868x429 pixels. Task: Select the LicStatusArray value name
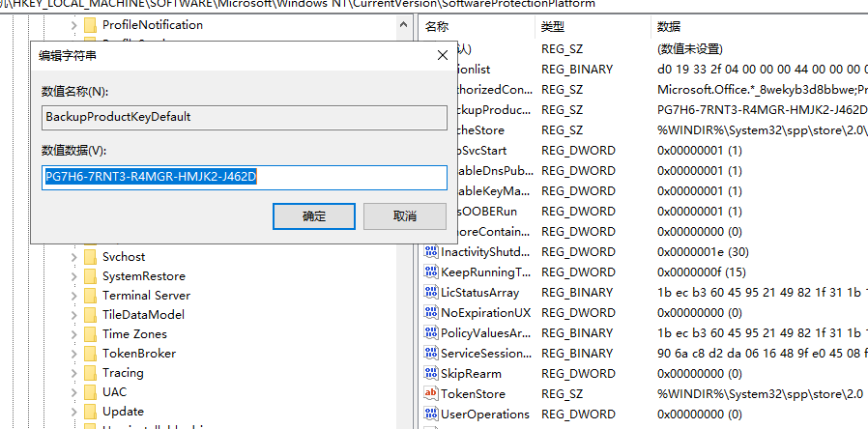click(480, 292)
